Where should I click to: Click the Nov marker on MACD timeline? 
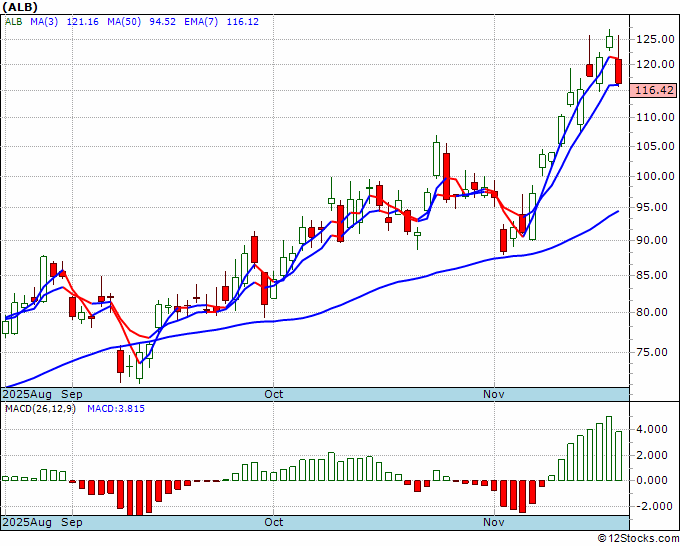pos(494,522)
